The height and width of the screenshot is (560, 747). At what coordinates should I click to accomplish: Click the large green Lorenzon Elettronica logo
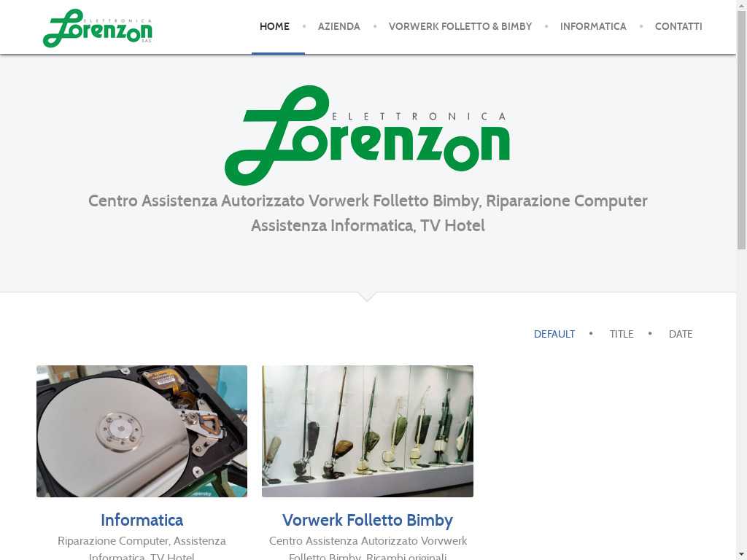coord(368,135)
